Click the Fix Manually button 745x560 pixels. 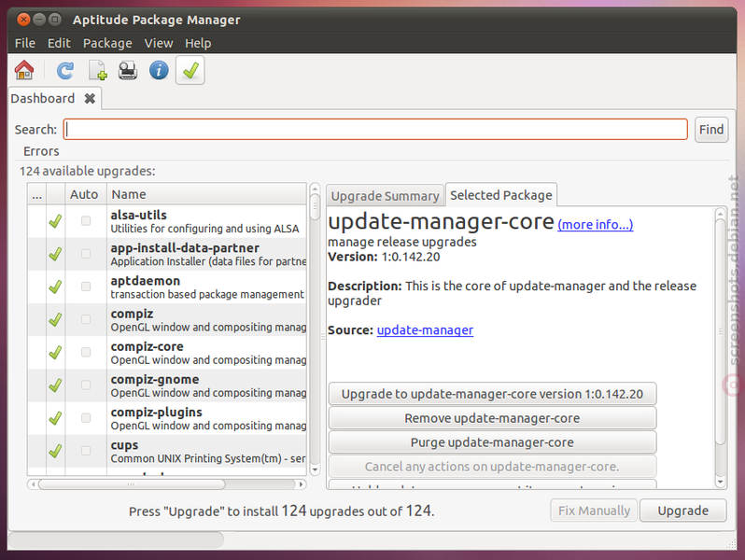tap(594, 511)
